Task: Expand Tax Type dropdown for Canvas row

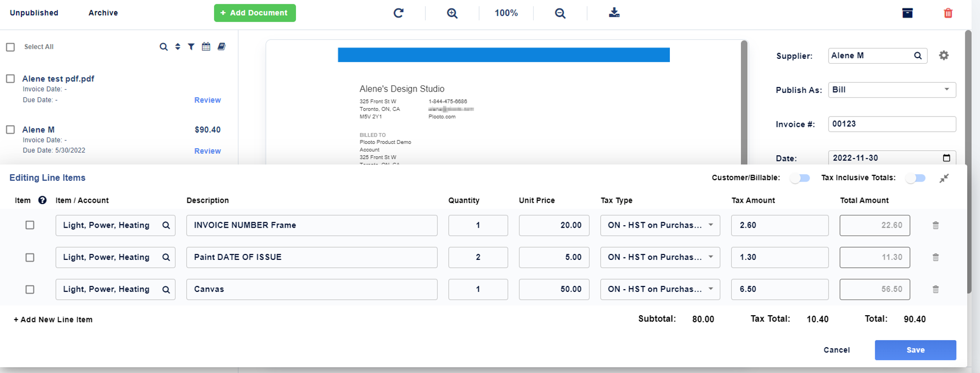Action: pyautogui.click(x=660, y=289)
